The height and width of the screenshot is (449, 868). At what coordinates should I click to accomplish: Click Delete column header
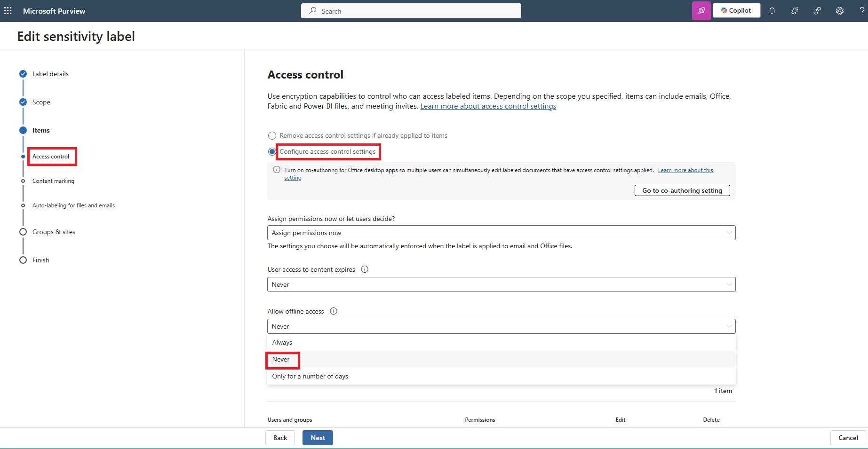(711, 420)
